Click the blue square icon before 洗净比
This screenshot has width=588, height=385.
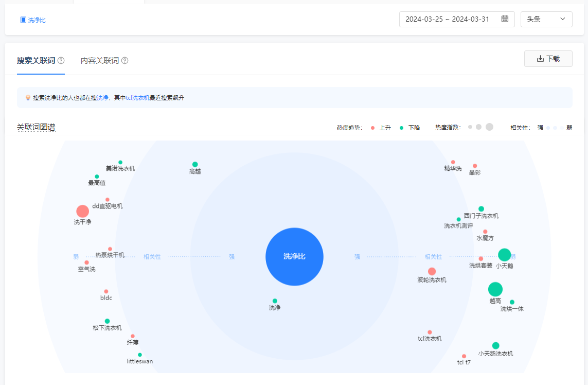click(x=23, y=20)
